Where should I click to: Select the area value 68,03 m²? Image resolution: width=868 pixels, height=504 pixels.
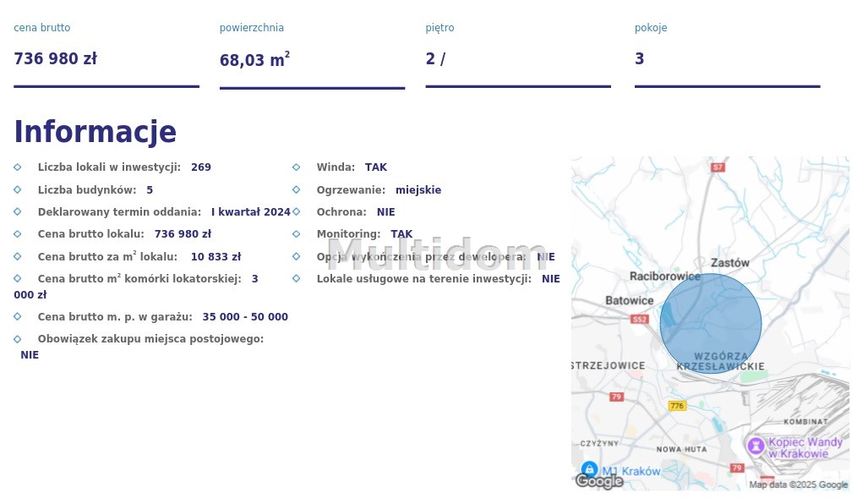(x=254, y=59)
